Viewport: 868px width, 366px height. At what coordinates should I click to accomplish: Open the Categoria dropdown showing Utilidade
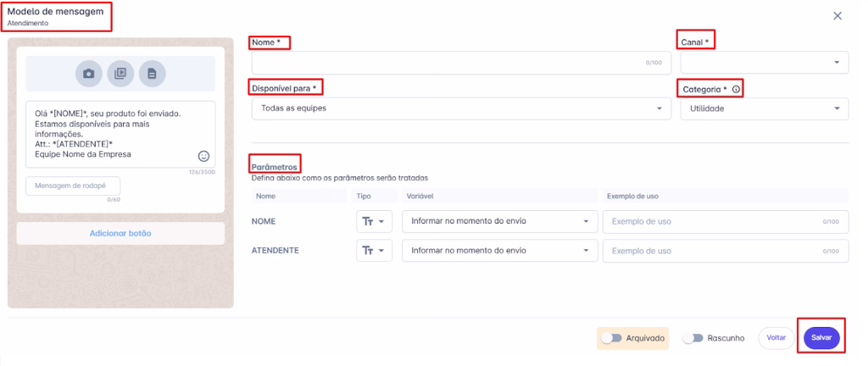coord(764,108)
